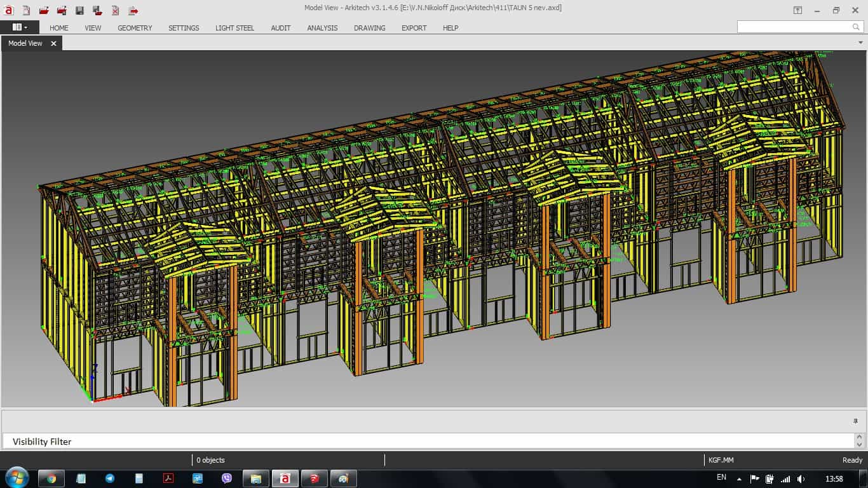
Task: Open the application menu dropdown button
Action: (20, 27)
